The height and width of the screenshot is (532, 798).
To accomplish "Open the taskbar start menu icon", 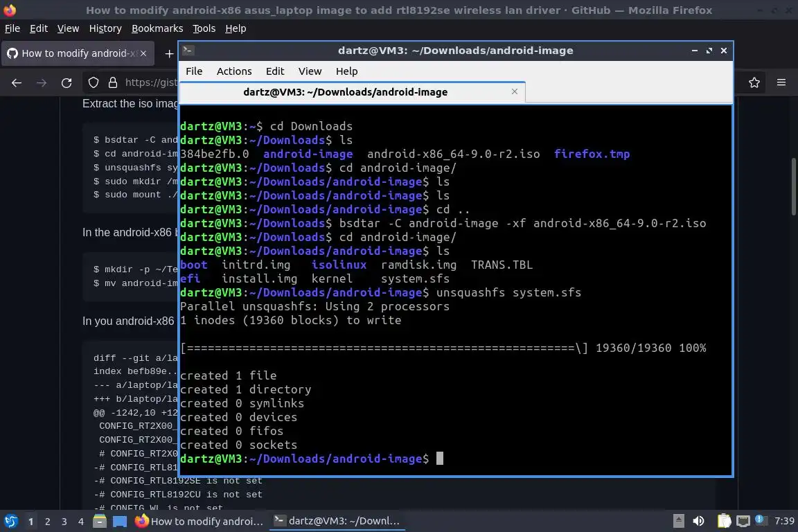I will coord(10,522).
